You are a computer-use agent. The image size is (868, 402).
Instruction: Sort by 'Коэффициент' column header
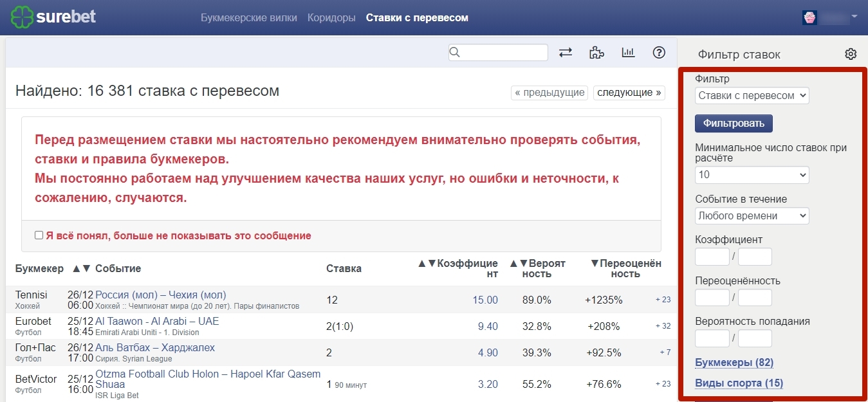[x=458, y=268]
